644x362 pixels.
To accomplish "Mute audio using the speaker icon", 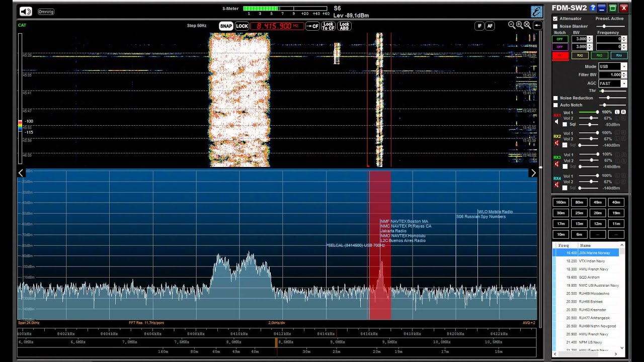I will click(x=26, y=11).
